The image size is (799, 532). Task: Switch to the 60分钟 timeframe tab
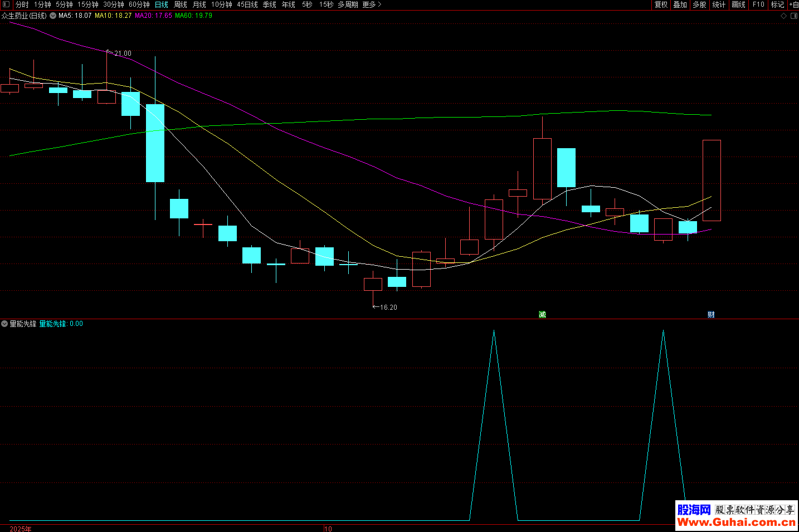click(139, 4)
